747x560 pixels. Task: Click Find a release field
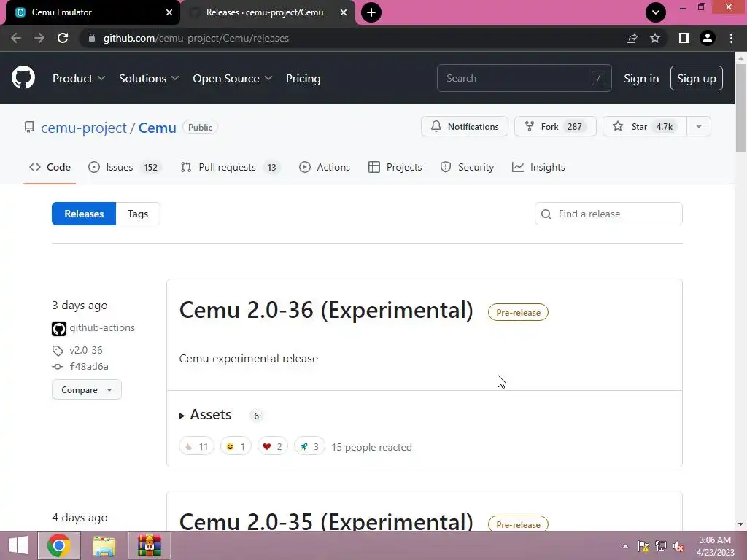pyautogui.click(x=608, y=214)
